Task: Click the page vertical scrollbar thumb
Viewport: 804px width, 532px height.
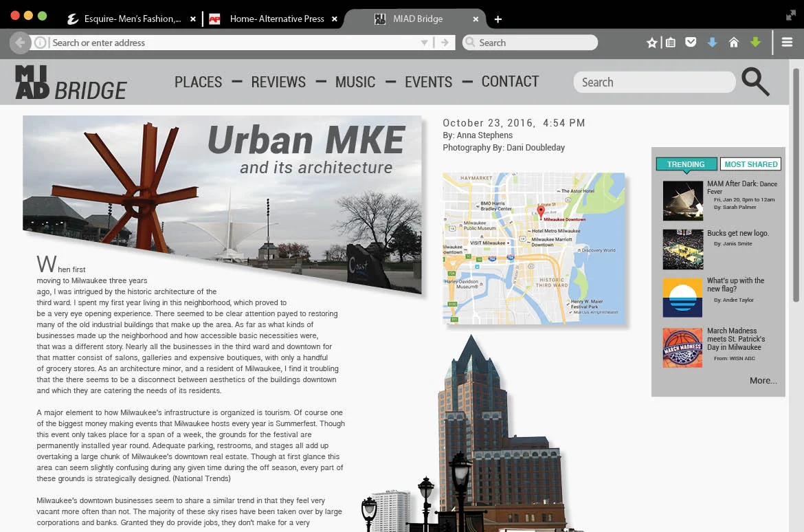Action: click(796, 185)
